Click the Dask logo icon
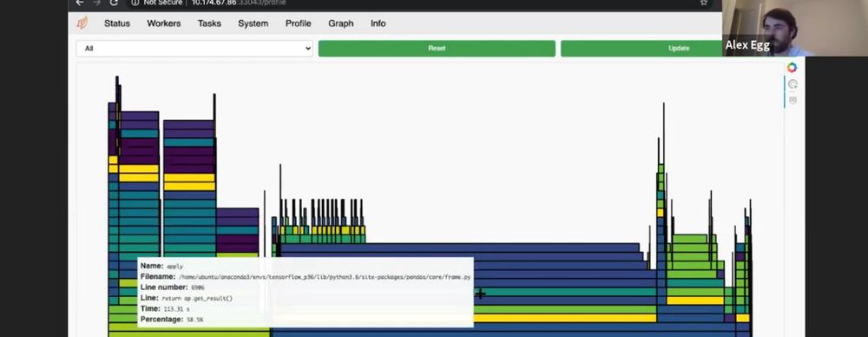The width and height of the screenshot is (868, 337). click(82, 23)
